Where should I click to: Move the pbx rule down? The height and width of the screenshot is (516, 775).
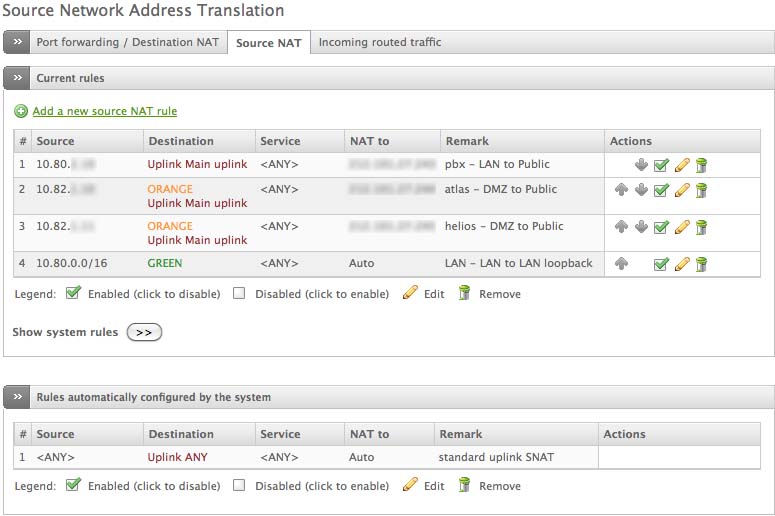(x=641, y=165)
